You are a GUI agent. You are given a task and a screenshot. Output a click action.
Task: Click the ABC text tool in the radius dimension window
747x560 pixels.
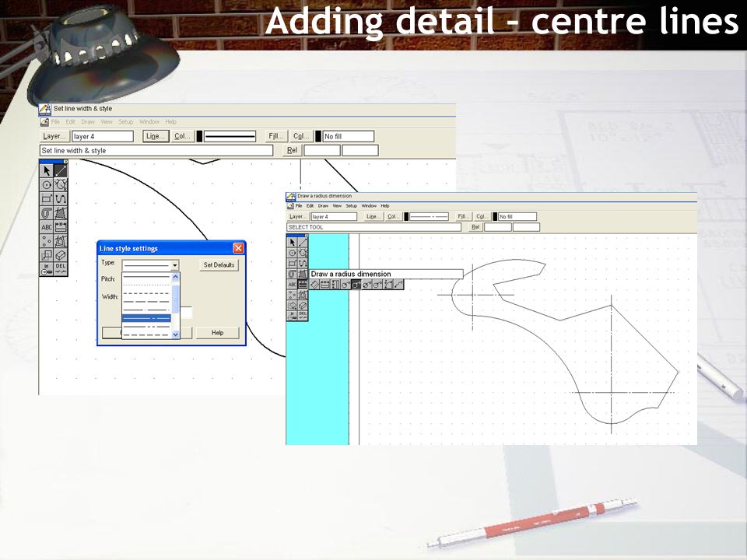[x=292, y=285]
